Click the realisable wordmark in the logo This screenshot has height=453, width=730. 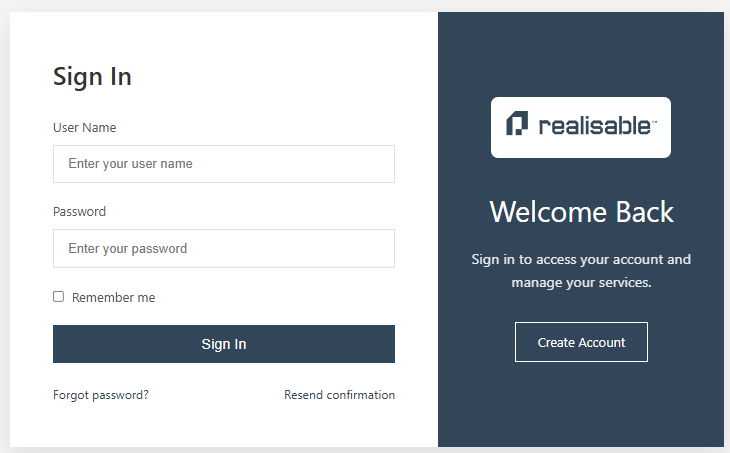click(x=594, y=126)
